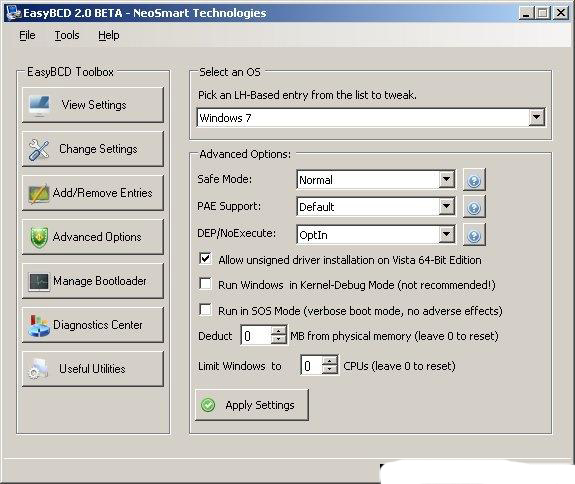Click the Apply Settings button
Screen dimensions: 575x484
click(252, 405)
